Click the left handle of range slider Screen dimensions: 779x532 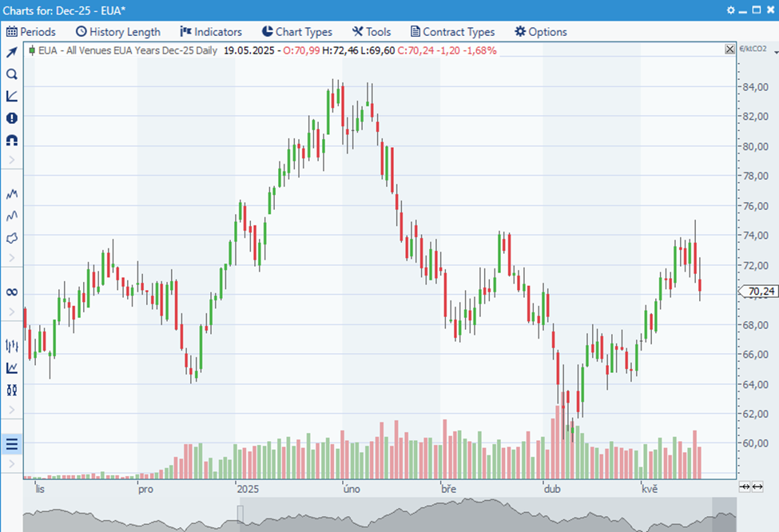click(x=240, y=513)
